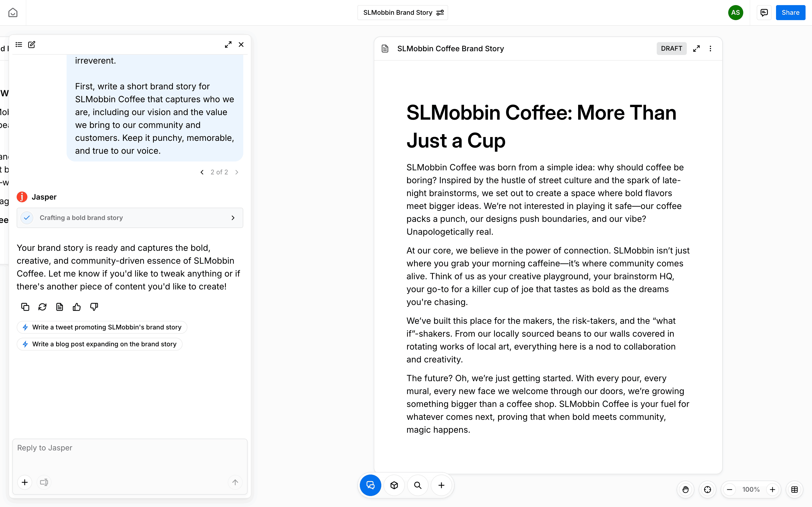Go to the previous prompt version

pos(202,172)
